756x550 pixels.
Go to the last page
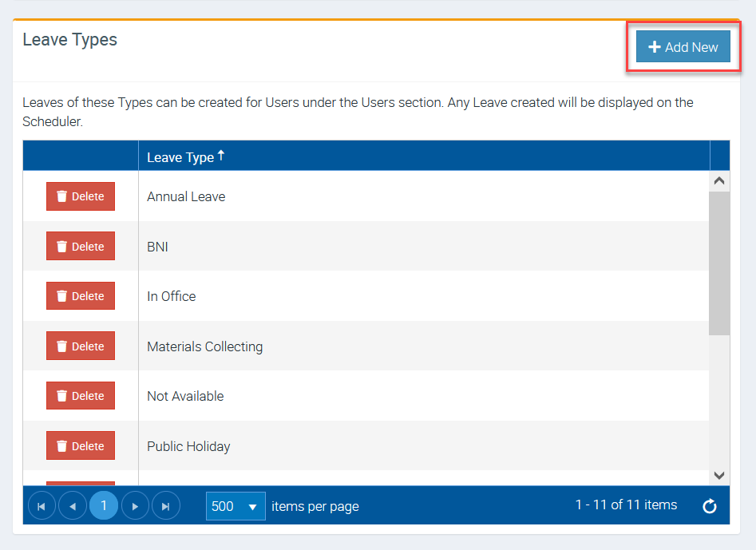[x=166, y=506]
